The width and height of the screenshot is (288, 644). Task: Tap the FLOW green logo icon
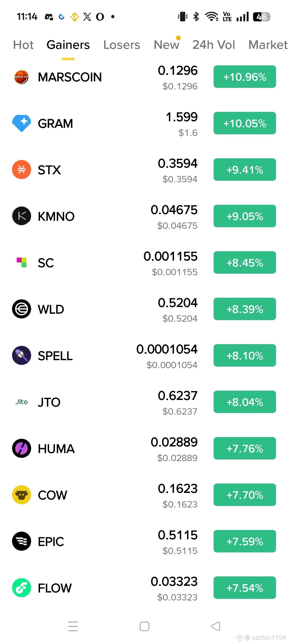[x=21, y=588]
